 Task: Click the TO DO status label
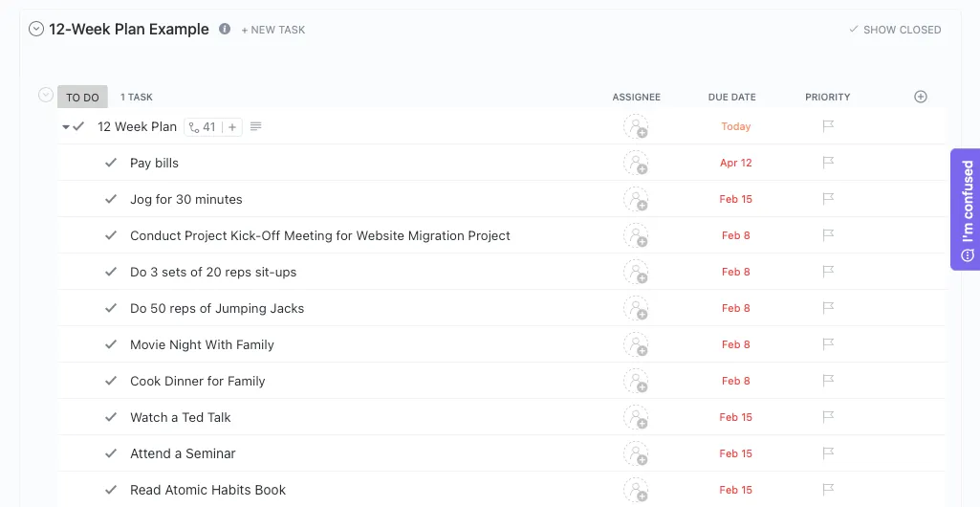coord(82,97)
